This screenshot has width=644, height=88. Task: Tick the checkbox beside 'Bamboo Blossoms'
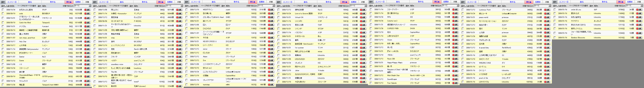click(555, 38)
